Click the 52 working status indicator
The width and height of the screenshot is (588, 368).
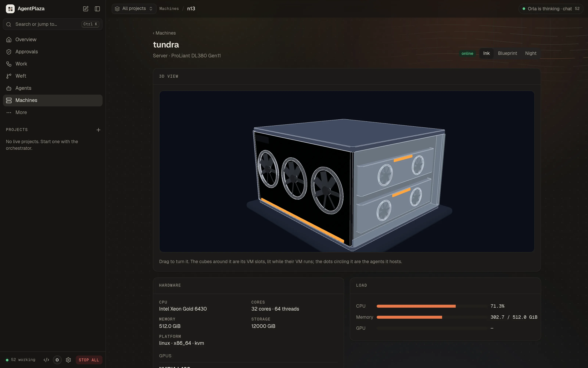(x=21, y=360)
